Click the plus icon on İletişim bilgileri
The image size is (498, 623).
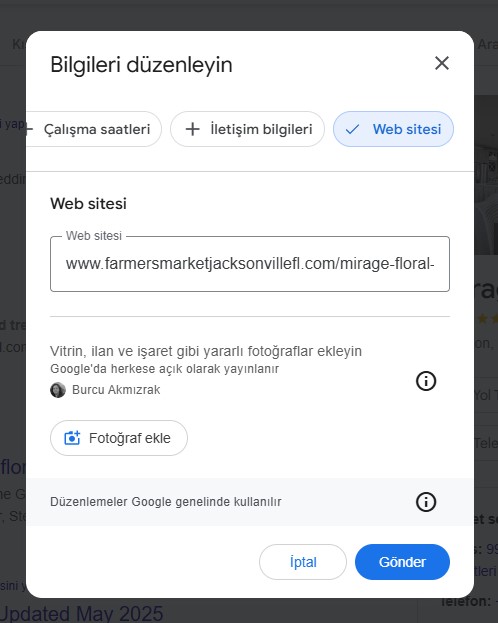click(193, 129)
